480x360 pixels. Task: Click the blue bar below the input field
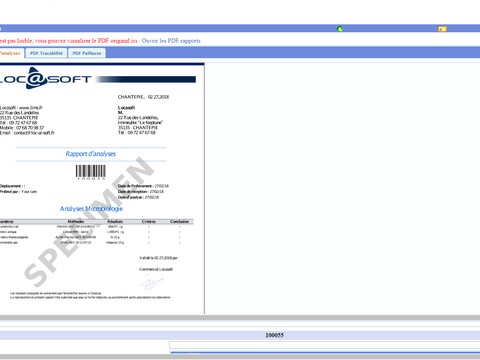coord(325,352)
